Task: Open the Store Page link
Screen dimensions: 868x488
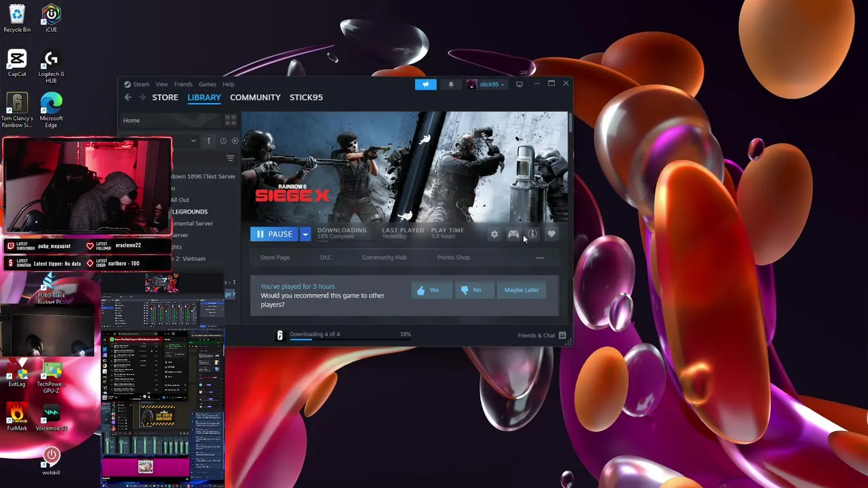Action: pos(275,258)
